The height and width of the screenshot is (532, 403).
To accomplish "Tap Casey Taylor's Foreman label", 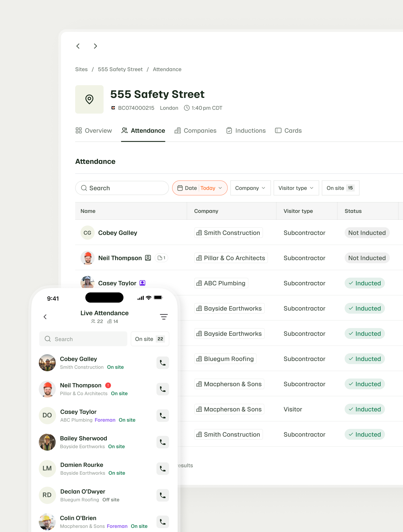I will (x=105, y=420).
